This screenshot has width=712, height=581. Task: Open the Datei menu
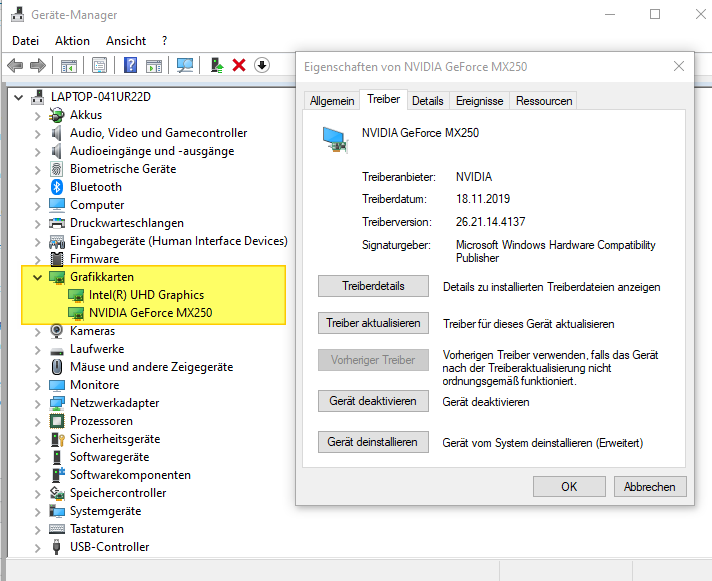click(25, 41)
